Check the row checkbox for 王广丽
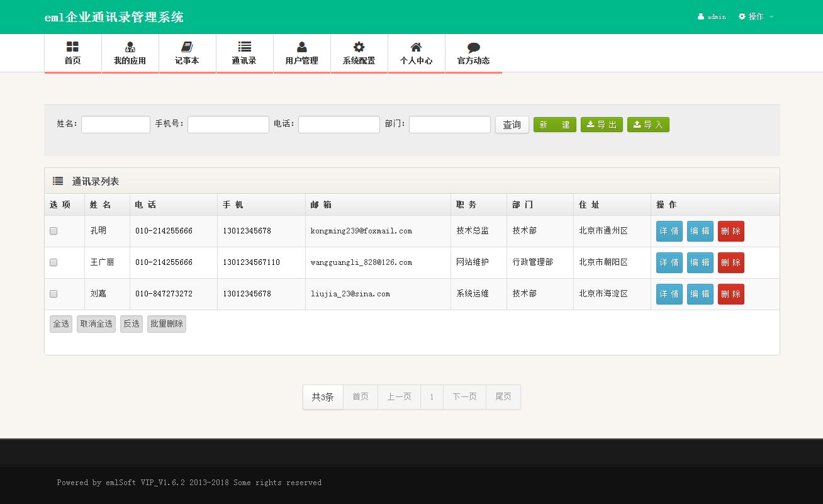 point(53,262)
